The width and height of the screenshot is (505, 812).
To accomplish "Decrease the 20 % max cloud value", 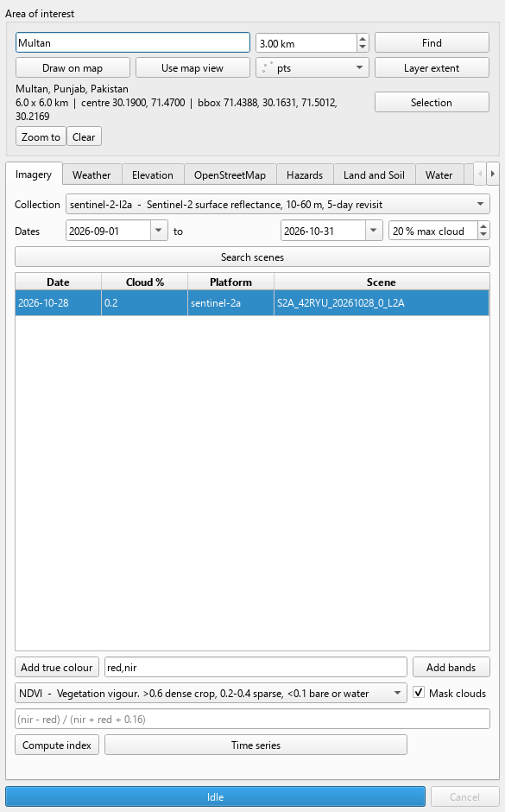I will [483, 236].
